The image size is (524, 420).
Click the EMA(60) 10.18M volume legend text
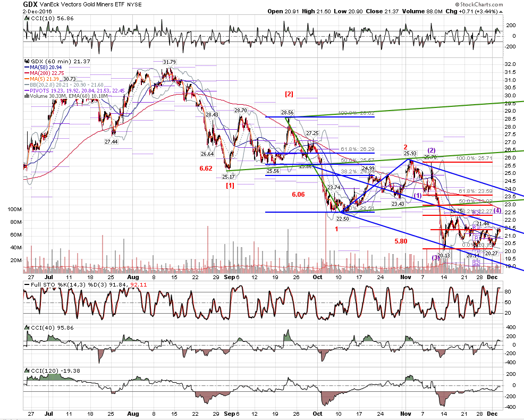pos(89,96)
